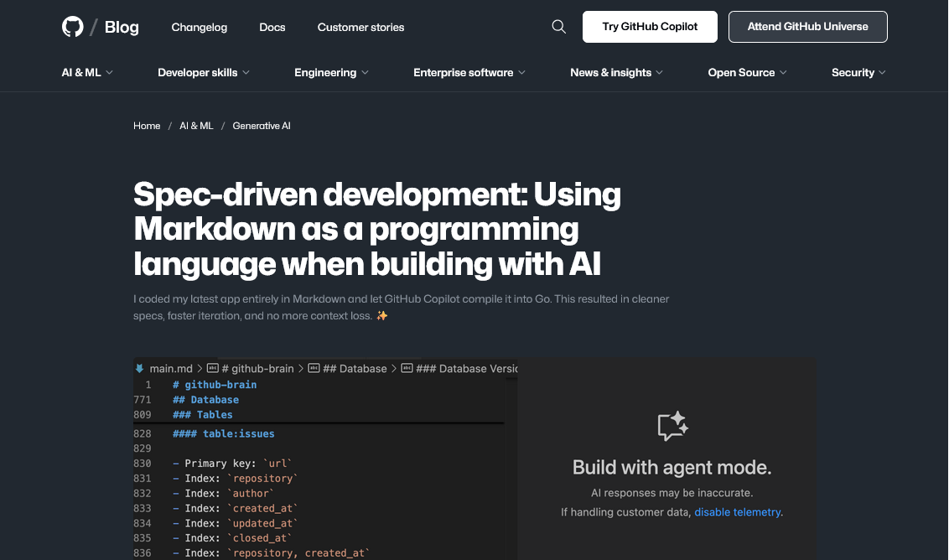Click the GitHub Octocat logo
This screenshot has height=560, width=949.
click(73, 27)
